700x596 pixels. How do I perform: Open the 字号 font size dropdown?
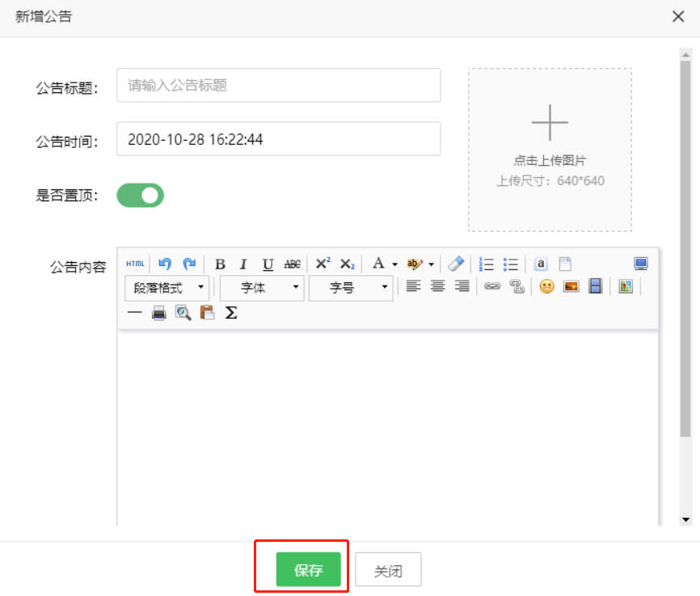351,288
